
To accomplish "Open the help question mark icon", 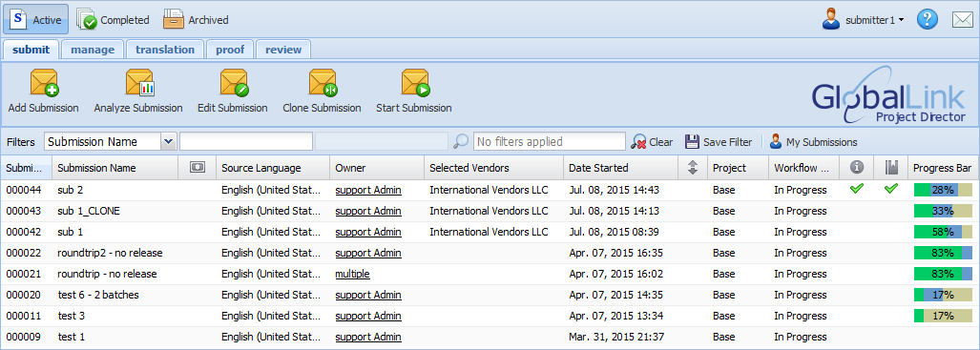I will [928, 19].
